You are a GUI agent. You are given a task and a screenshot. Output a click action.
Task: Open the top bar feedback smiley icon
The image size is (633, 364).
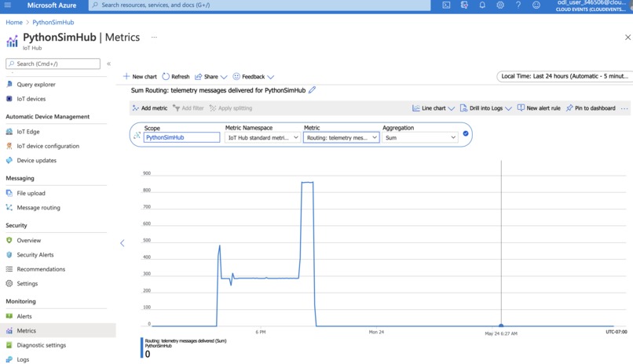(x=536, y=5)
